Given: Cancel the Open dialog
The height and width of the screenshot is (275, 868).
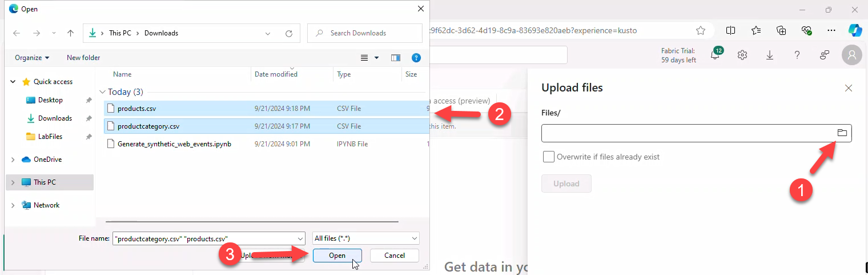Looking at the screenshot, I should (x=395, y=256).
